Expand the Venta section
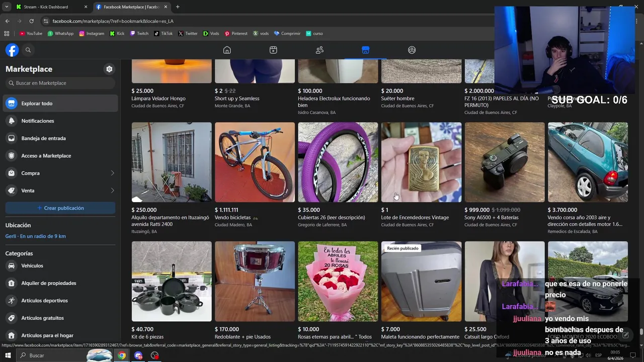Image resolution: width=644 pixels, height=362 pixels. coord(60,191)
